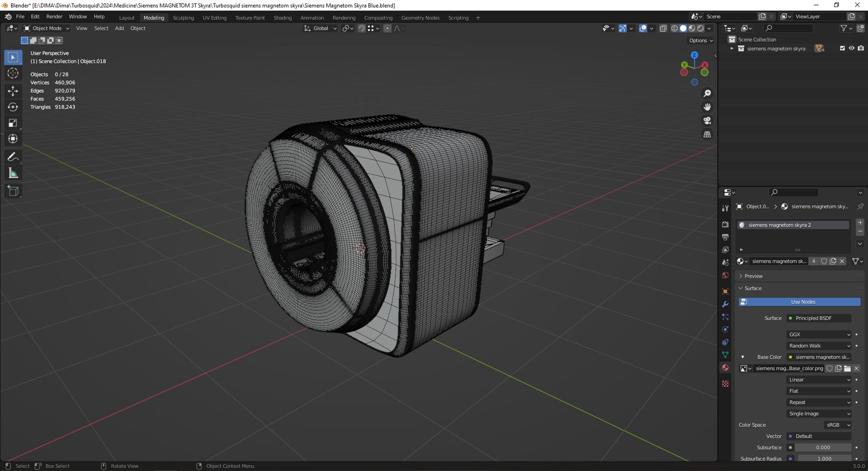Screen dimensions: 868x471
Task: Activate the Move tool
Action: tap(13, 91)
